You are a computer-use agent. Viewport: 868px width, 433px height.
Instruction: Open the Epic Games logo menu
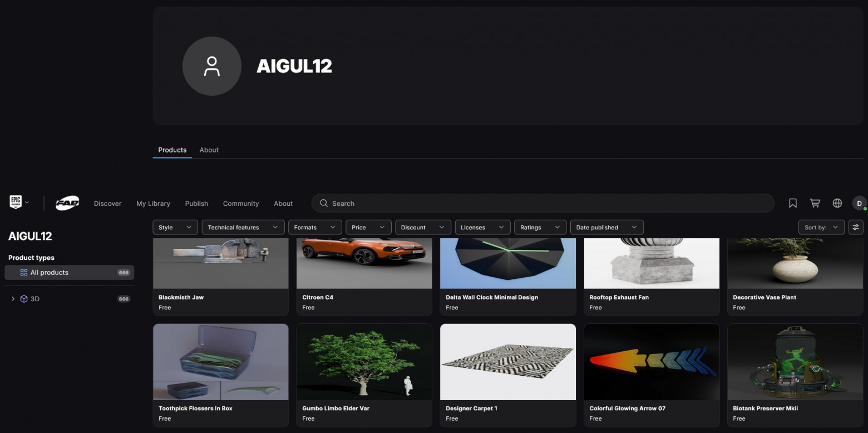[18, 203]
